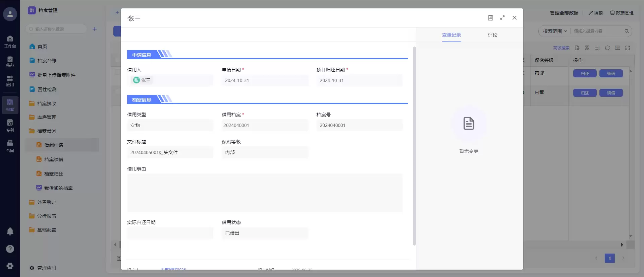Click 归还 button in first table row
Viewport: 644px width, 277px height.
[x=585, y=73]
